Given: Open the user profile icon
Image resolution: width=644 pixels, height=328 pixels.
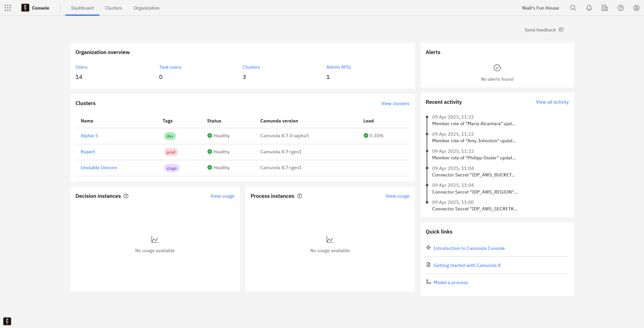Looking at the screenshot, I should (x=636, y=8).
